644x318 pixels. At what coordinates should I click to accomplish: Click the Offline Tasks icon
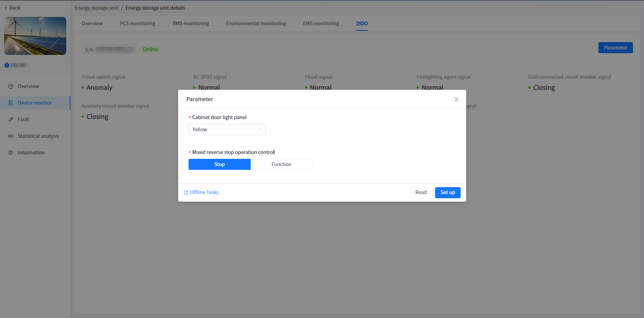(x=186, y=193)
